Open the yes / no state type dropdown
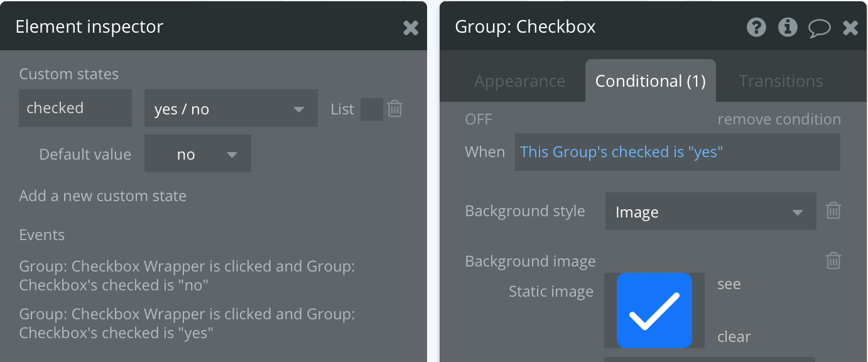Viewport: 868px width, 362px height. click(x=231, y=109)
